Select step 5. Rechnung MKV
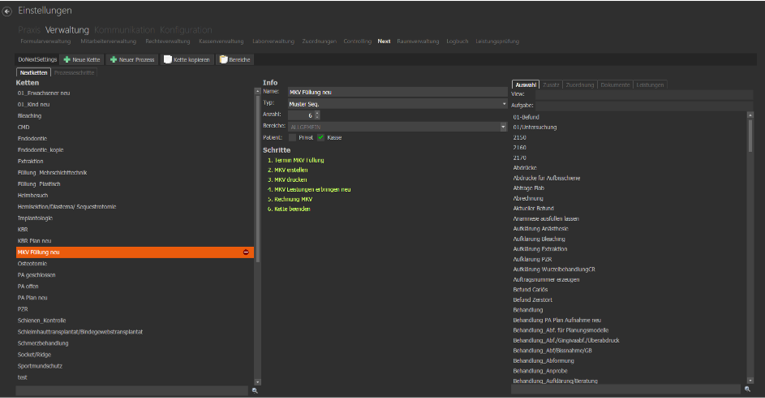 click(290, 199)
